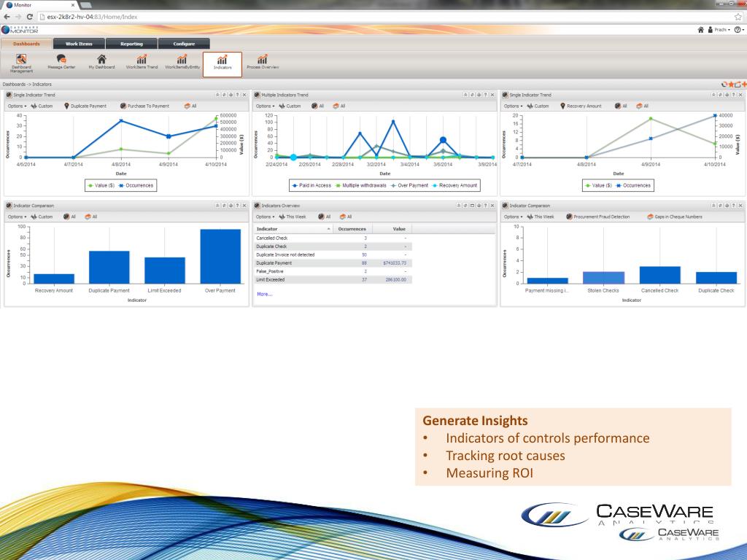Click the orange plus add-widget icon
This screenshot has height=560, width=747.
pyautogui.click(x=744, y=85)
